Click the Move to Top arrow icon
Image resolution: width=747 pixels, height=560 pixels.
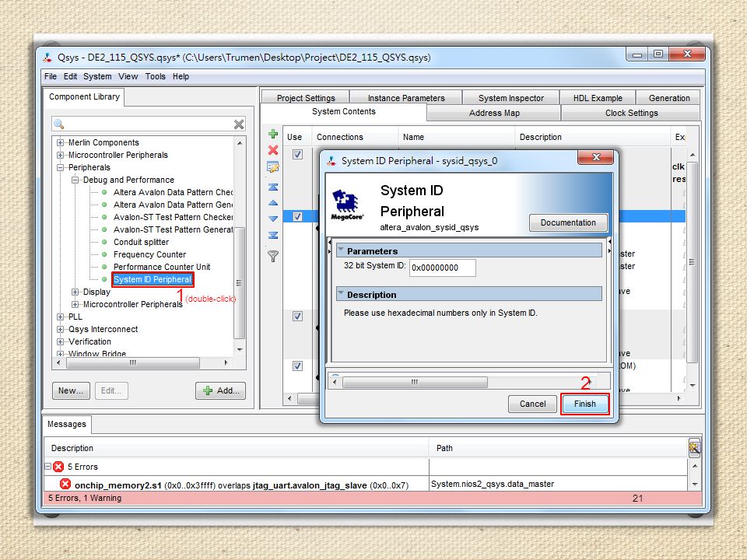(273, 187)
